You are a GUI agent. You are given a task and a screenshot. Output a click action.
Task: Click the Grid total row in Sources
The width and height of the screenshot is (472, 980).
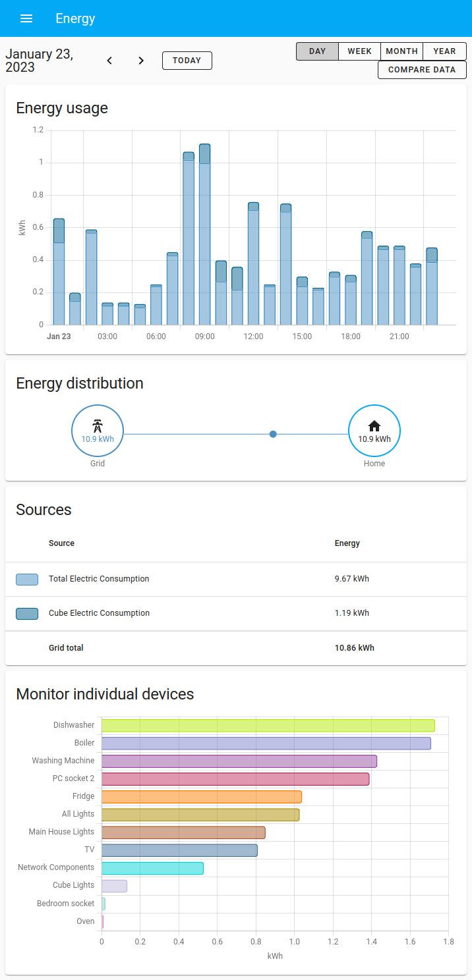tap(236, 647)
